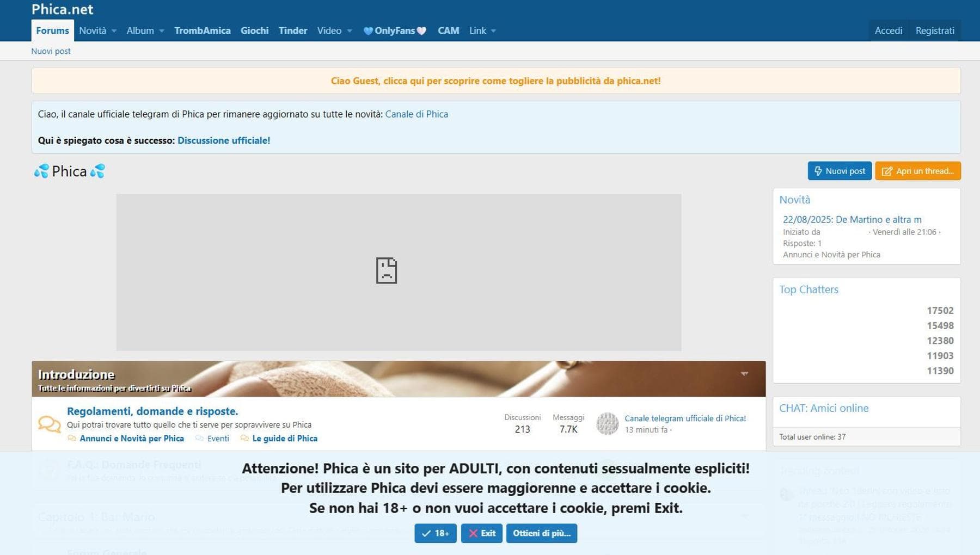
Task: Open the Top Chatters heading
Action: pyautogui.click(x=808, y=289)
